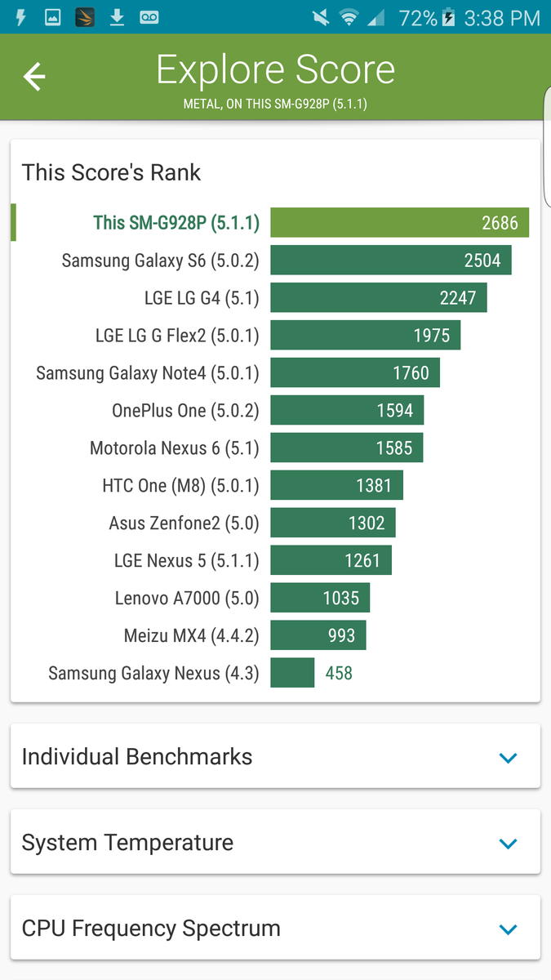Tap the Motorola Nexus 6 entry

pyautogui.click(x=174, y=448)
